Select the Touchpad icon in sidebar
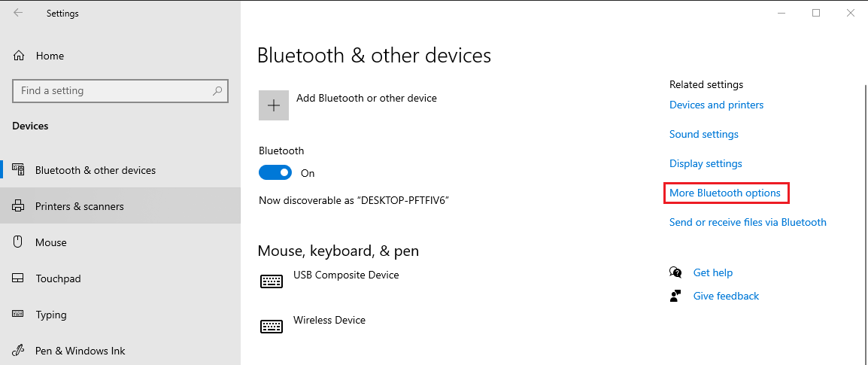This screenshot has height=365, width=868. tap(19, 278)
